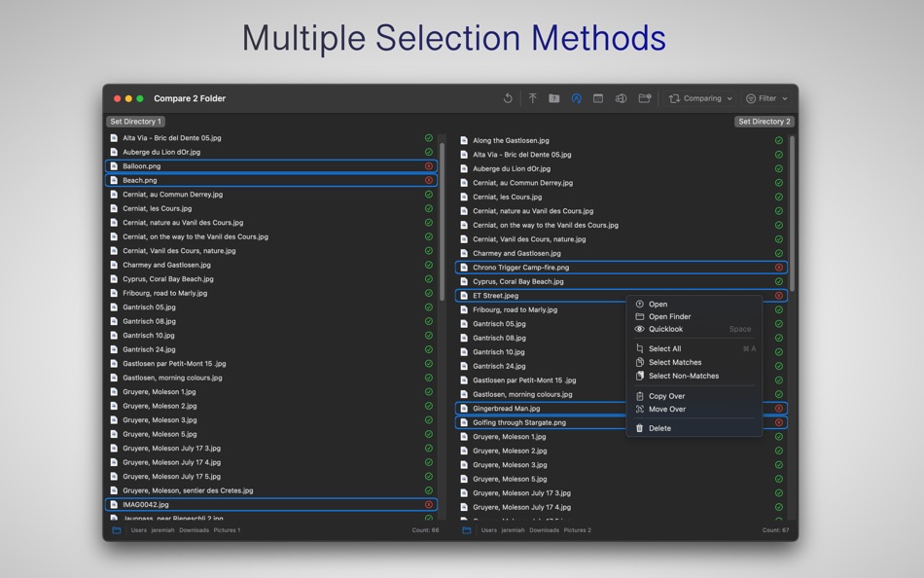The height and width of the screenshot is (578, 924).
Task: Click left pane vertical scrollbar
Action: 442,221
